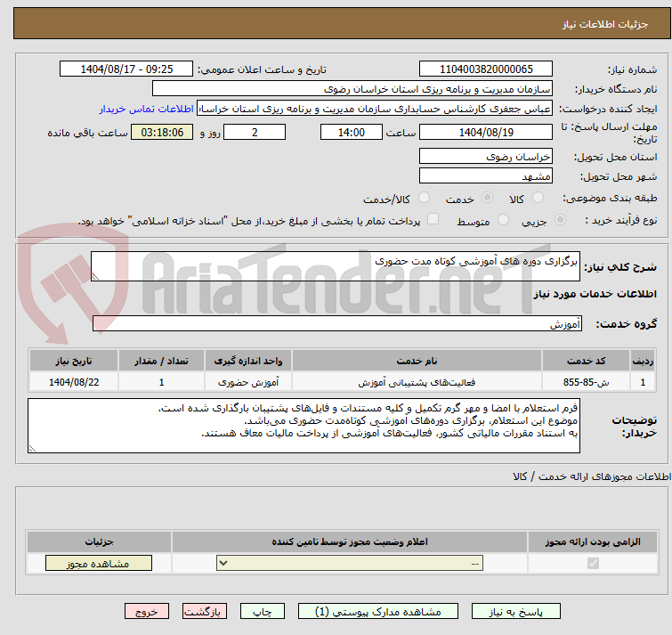Click the بازگشت back button

click(206, 612)
